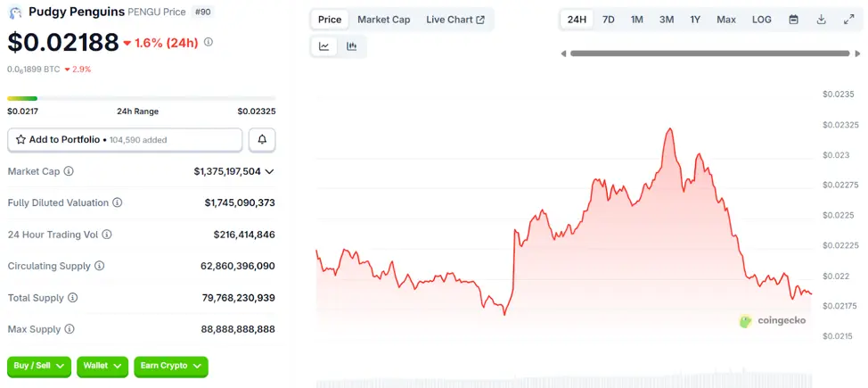This screenshot has height=388, width=868.
Task: Select the Price tab
Action: 330,20
